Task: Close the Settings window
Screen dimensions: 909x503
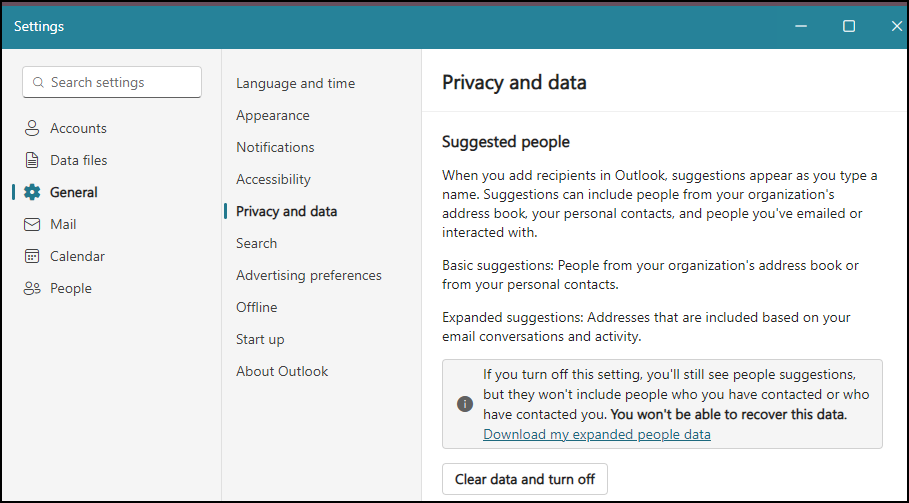Action: pos(896,26)
